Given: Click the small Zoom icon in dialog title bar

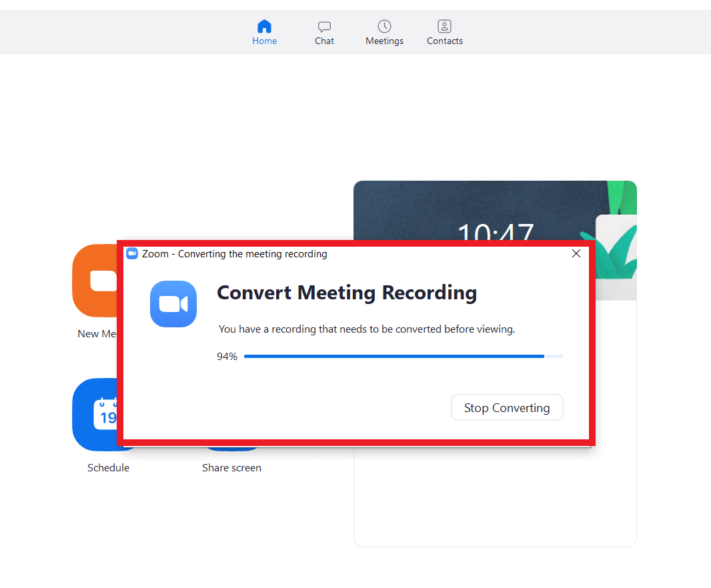Looking at the screenshot, I should [132, 253].
